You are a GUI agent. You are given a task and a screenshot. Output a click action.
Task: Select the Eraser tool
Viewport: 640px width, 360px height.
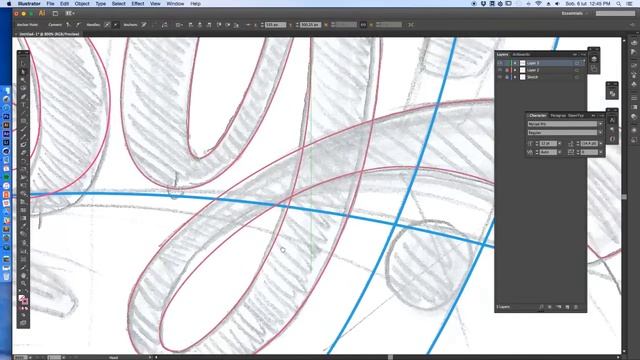pos(23,153)
